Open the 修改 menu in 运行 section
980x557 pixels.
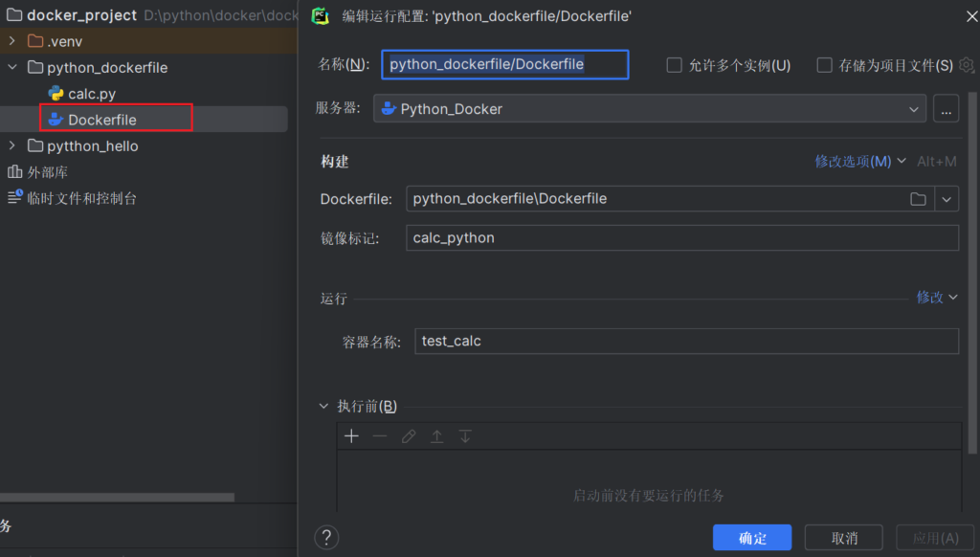[x=936, y=298]
